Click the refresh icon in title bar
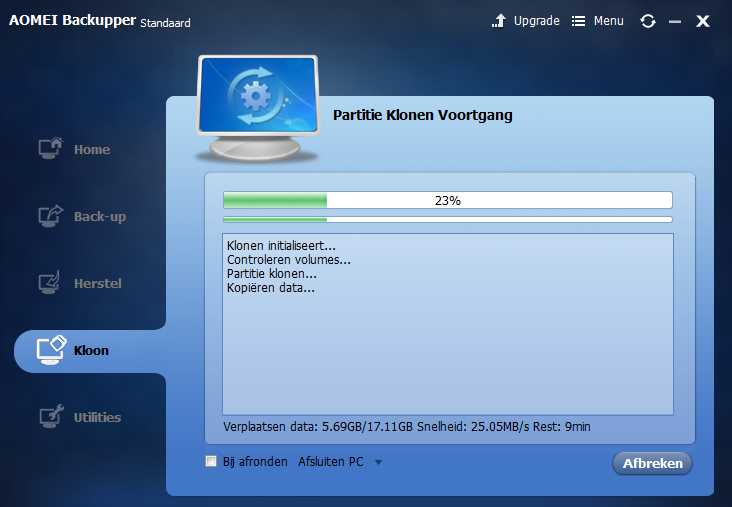 [x=648, y=21]
